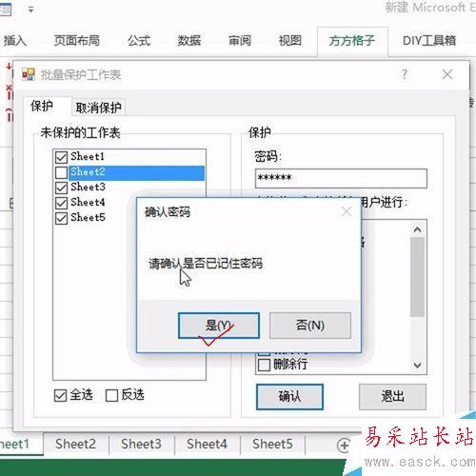The height and width of the screenshot is (476, 476).
Task: Click the permissions list scroll down arrow
Action: click(417, 366)
